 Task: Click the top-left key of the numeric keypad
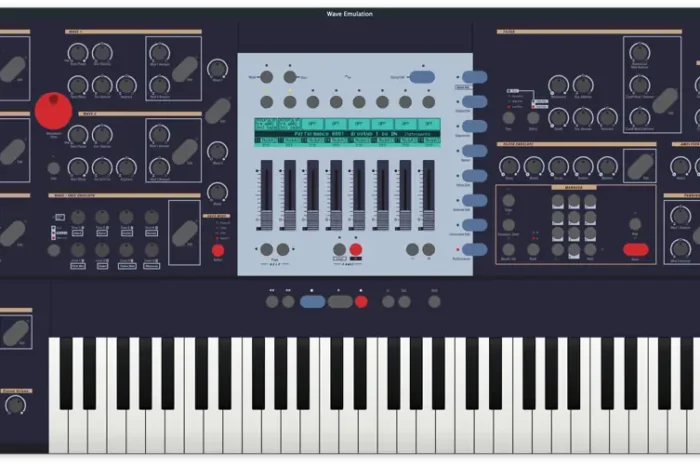coord(558,202)
